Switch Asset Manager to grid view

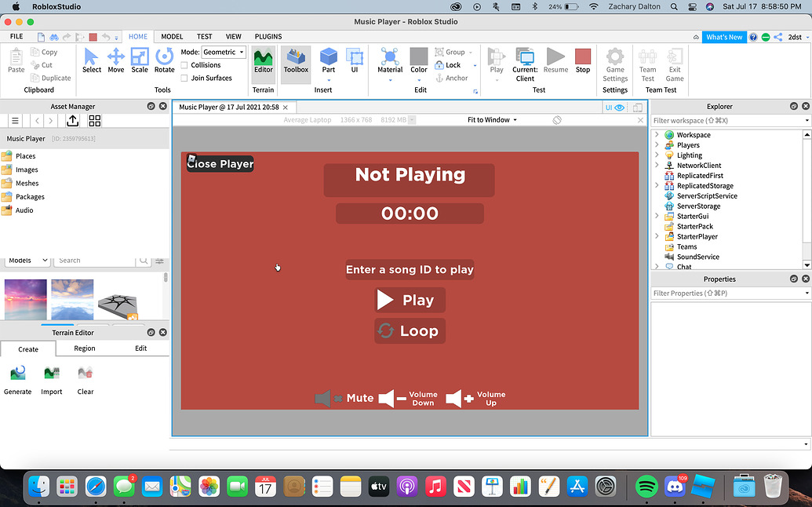coord(95,121)
